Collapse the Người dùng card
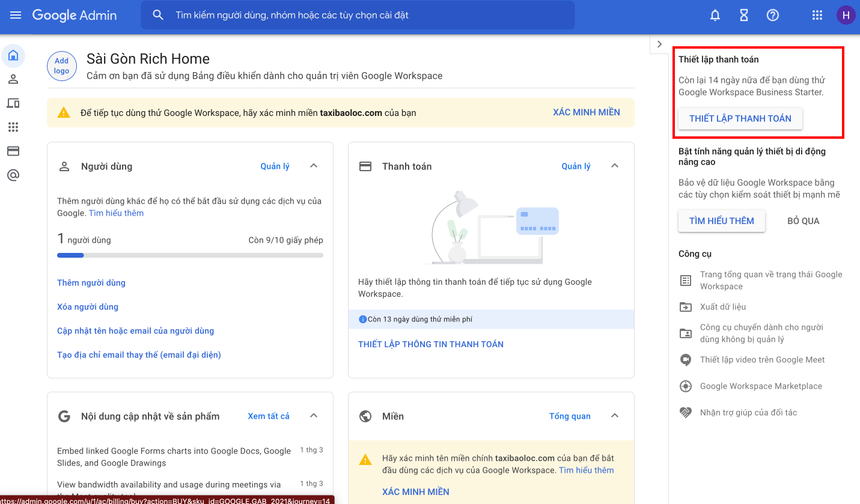Viewport: 860px width, 504px height. pos(314,166)
